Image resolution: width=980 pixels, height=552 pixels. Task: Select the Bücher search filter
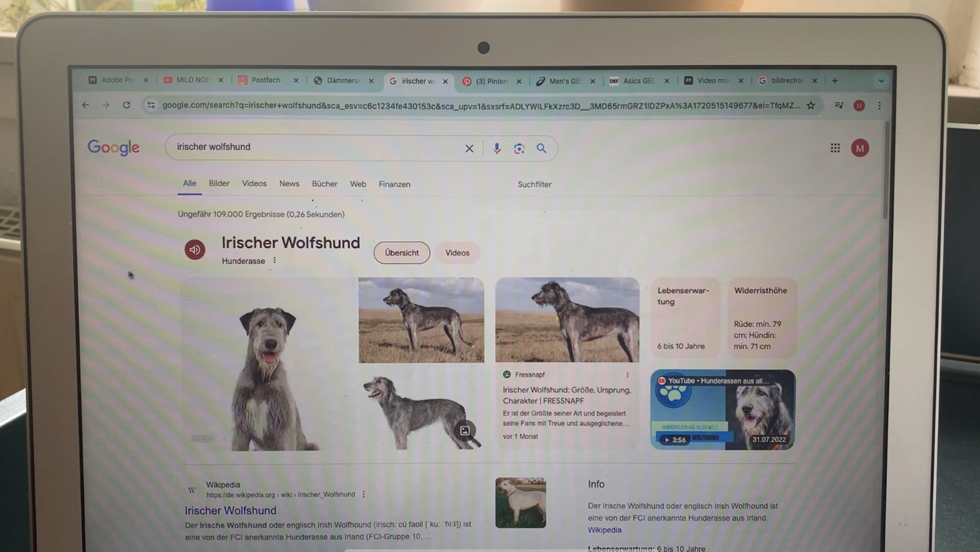324,184
